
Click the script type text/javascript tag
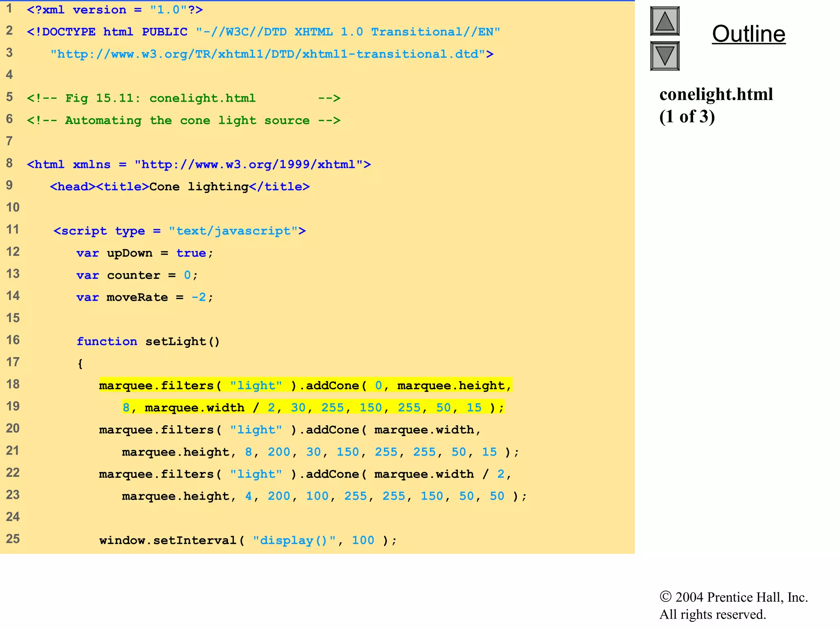tap(180, 231)
